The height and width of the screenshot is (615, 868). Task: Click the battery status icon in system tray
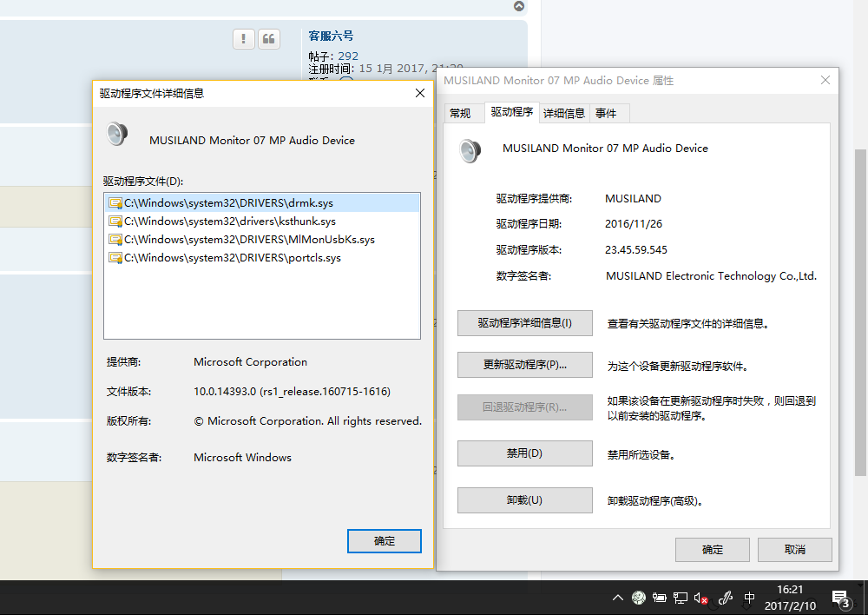tap(660, 598)
